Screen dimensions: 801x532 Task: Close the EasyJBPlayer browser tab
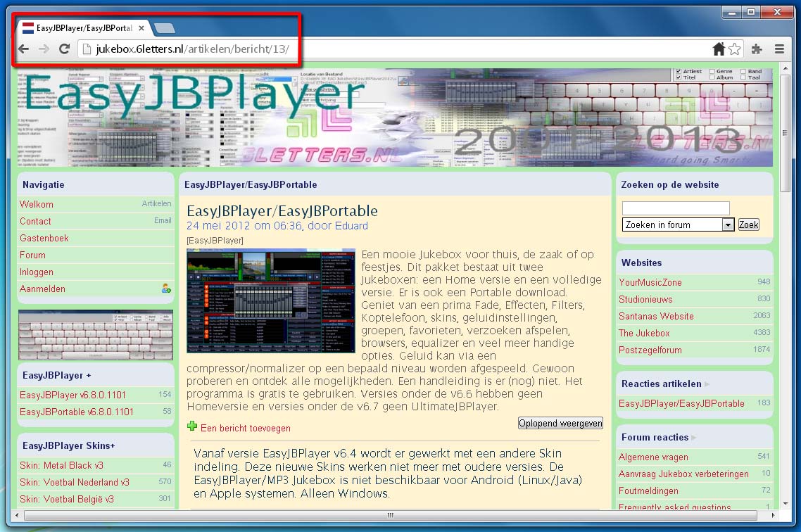[x=141, y=28]
